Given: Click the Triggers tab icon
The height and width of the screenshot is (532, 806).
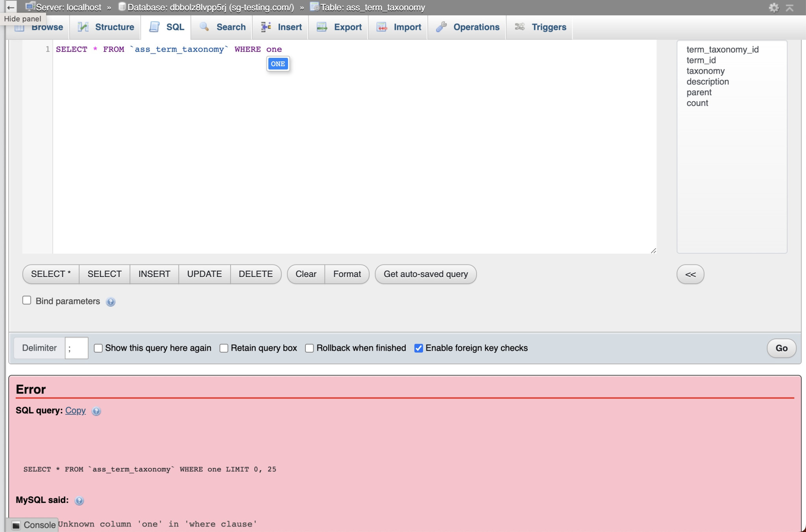Looking at the screenshot, I should [x=519, y=27].
